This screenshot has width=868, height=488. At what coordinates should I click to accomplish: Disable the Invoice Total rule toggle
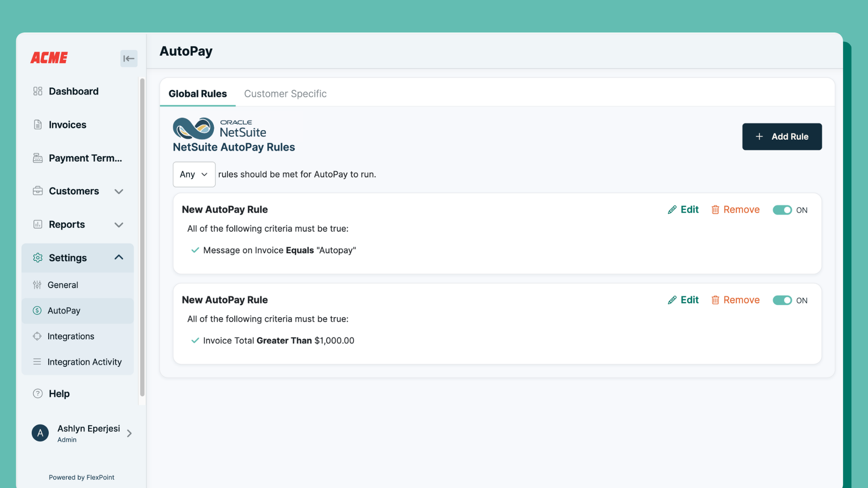(782, 300)
